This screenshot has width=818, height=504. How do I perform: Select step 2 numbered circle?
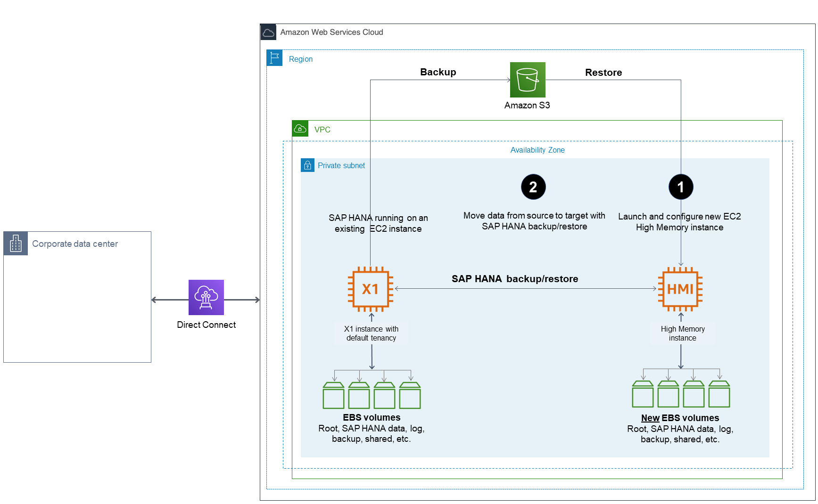[533, 187]
